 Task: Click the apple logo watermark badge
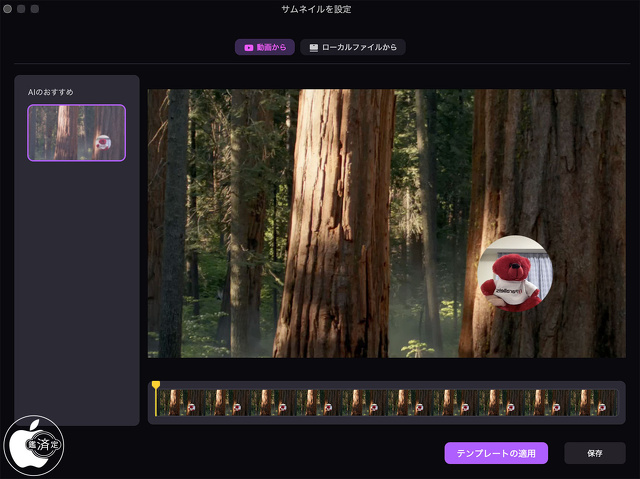click(35, 446)
